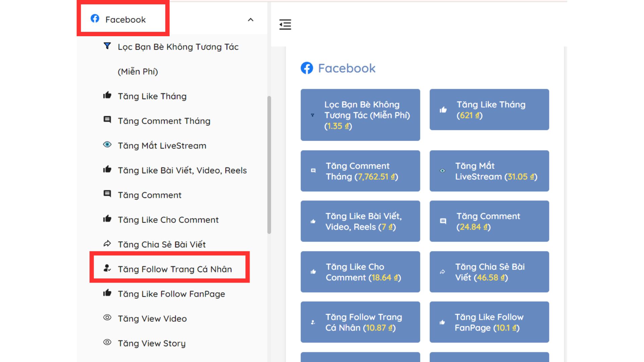Click filter icon on Lọc Bạn Bè card
The image size is (644, 362).
click(x=313, y=115)
